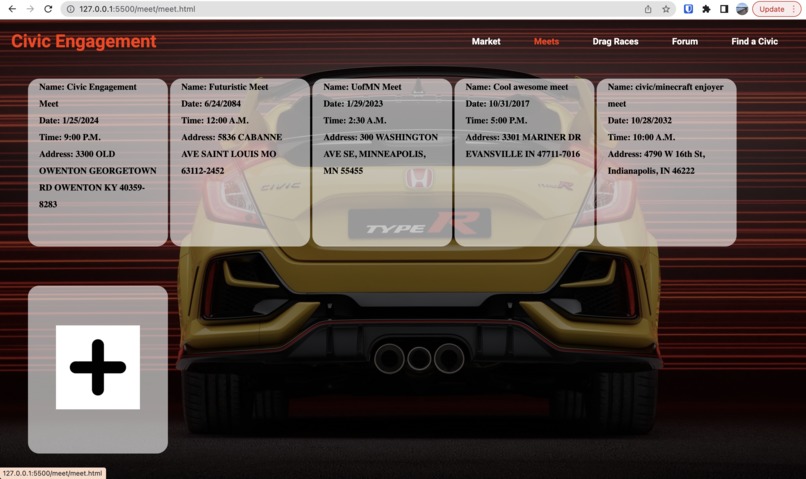
Task: Open the profile avatar icon
Action: coord(742,9)
